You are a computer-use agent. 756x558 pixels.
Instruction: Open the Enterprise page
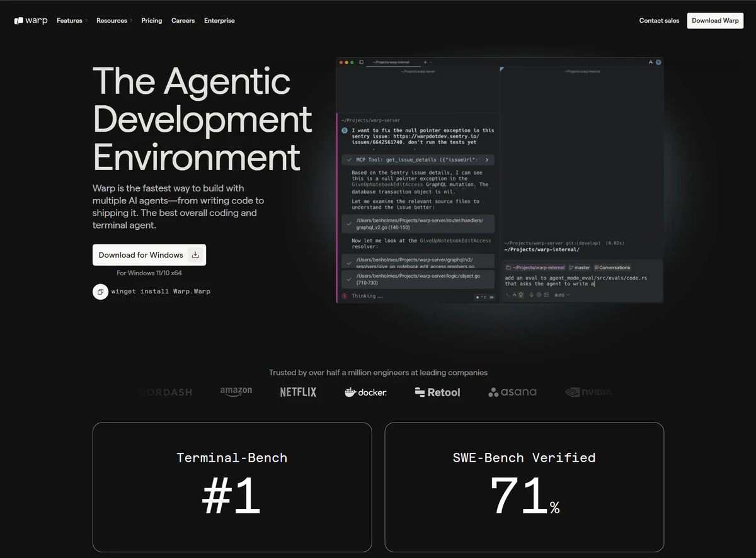tap(219, 21)
